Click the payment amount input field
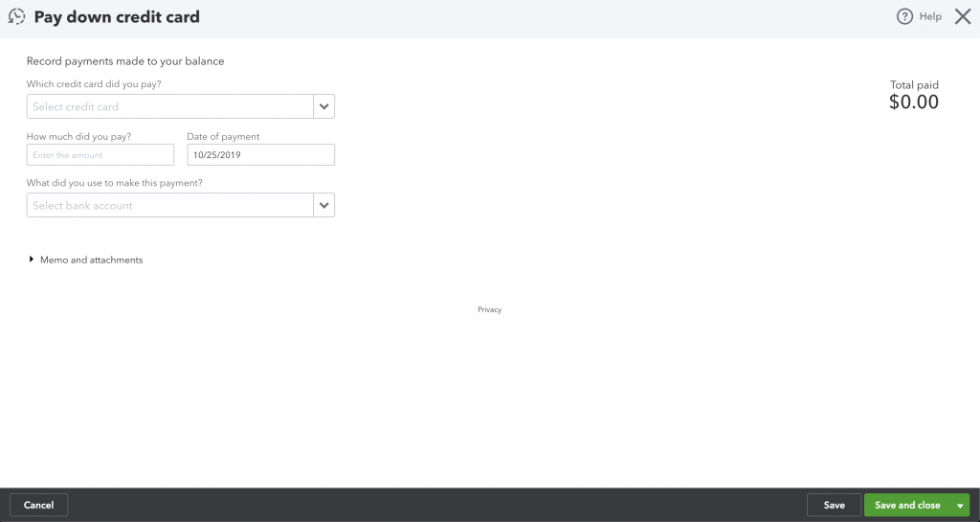 100,155
